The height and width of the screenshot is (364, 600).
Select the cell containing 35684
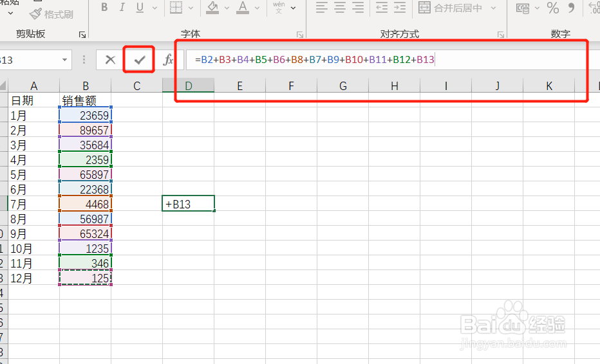click(x=86, y=145)
